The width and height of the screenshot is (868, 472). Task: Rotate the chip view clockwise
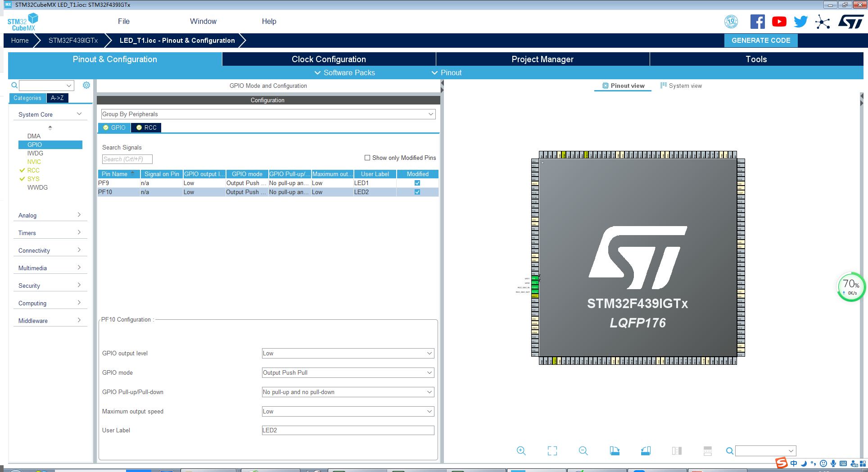pyautogui.click(x=615, y=450)
